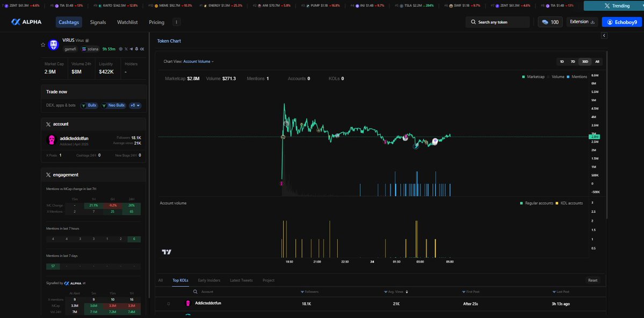Toggle the Marketcap legend series
Screen dimensions: 644x318
pyautogui.click(x=533, y=77)
